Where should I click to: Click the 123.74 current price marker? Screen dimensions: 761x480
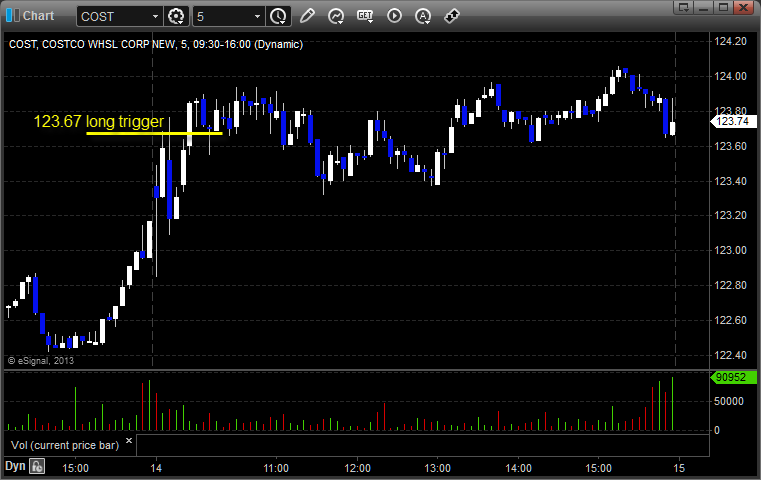point(733,121)
